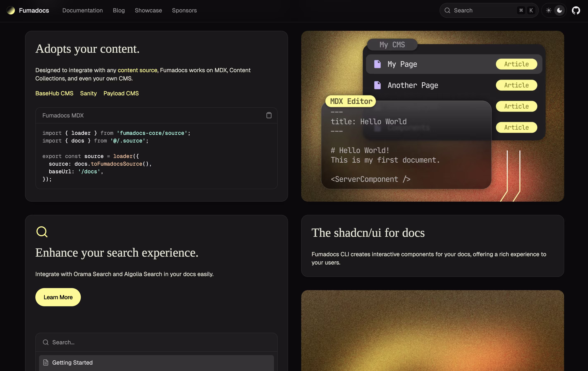Follow the Sanity link
Viewport: 588px width, 371px height.
(88, 93)
